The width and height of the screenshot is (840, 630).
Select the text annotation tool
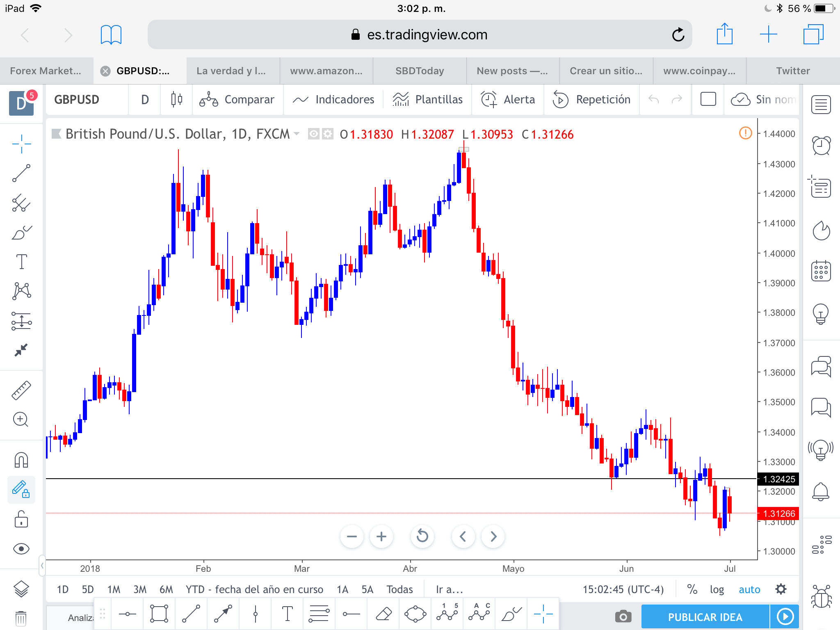21,262
